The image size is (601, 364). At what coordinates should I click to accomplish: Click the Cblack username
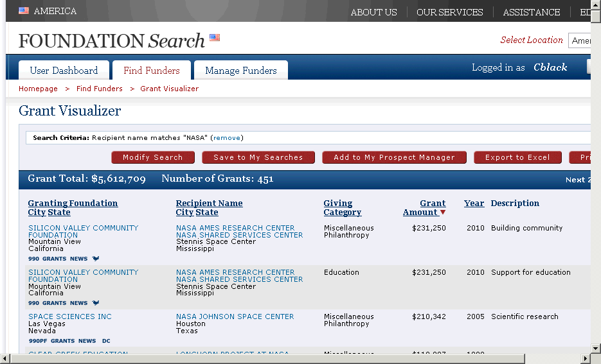[550, 67]
